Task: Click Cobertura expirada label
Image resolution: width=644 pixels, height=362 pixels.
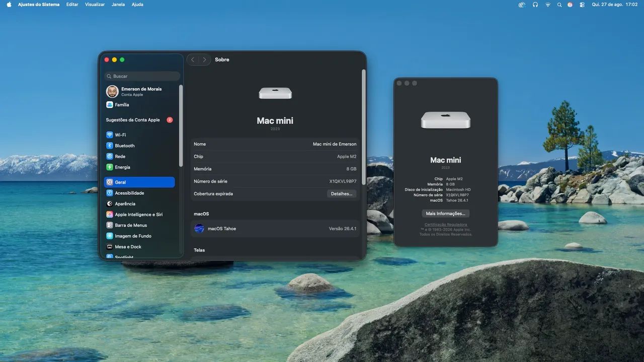Action: coord(213,194)
